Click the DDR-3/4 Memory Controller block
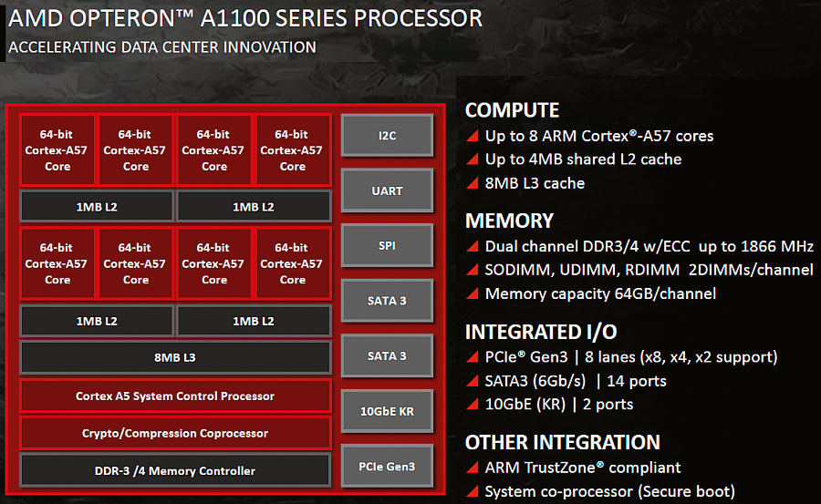 [x=175, y=471]
